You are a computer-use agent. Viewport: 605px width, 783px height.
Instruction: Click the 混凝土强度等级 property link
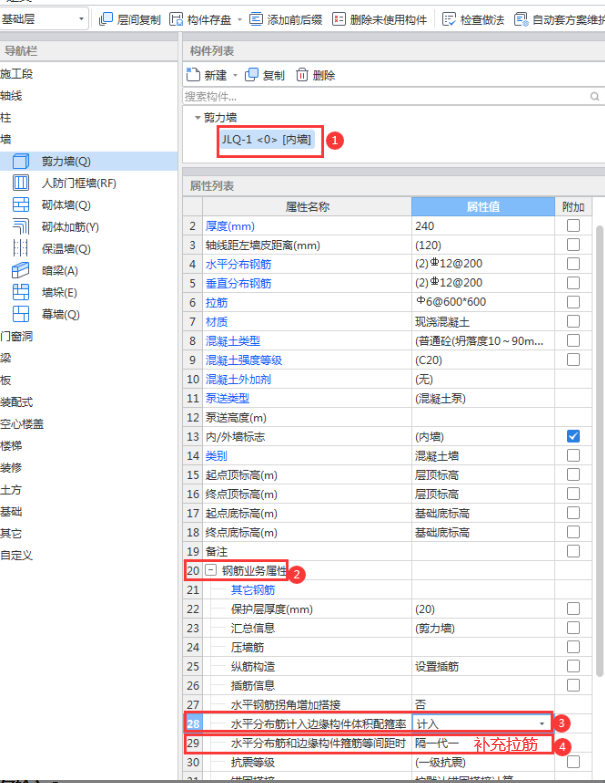(244, 360)
